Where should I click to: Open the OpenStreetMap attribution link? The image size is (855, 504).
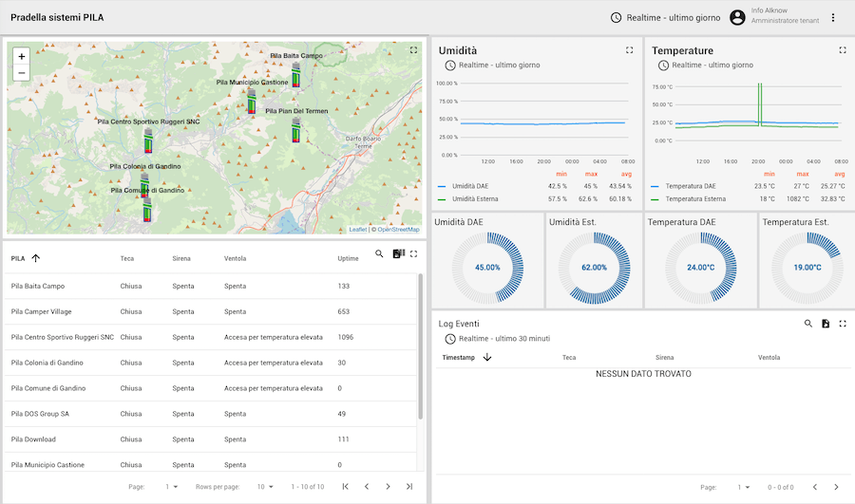click(x=397, y=230)
